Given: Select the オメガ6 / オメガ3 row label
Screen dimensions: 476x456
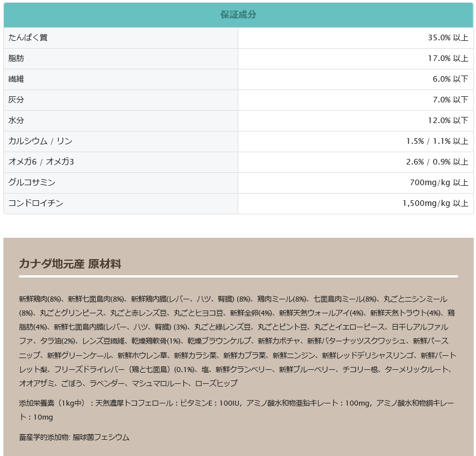Looking at the screenshot, I should pos(41,162).
